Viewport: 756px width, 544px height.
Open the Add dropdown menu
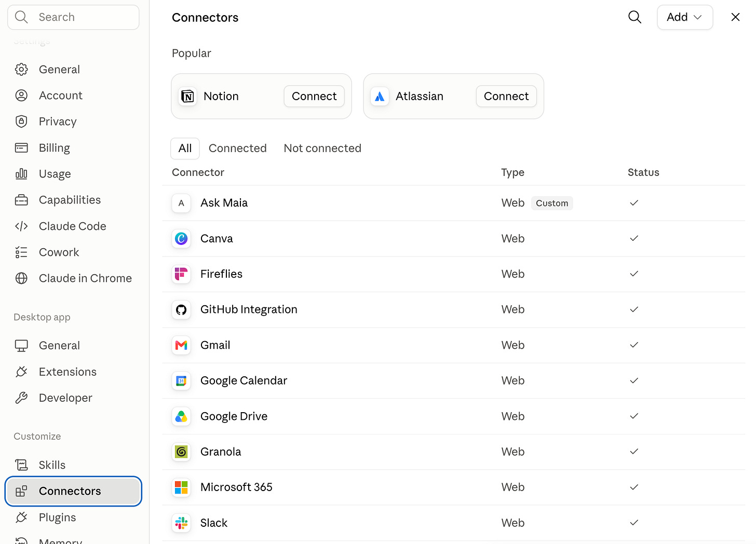tap(684, 17)
